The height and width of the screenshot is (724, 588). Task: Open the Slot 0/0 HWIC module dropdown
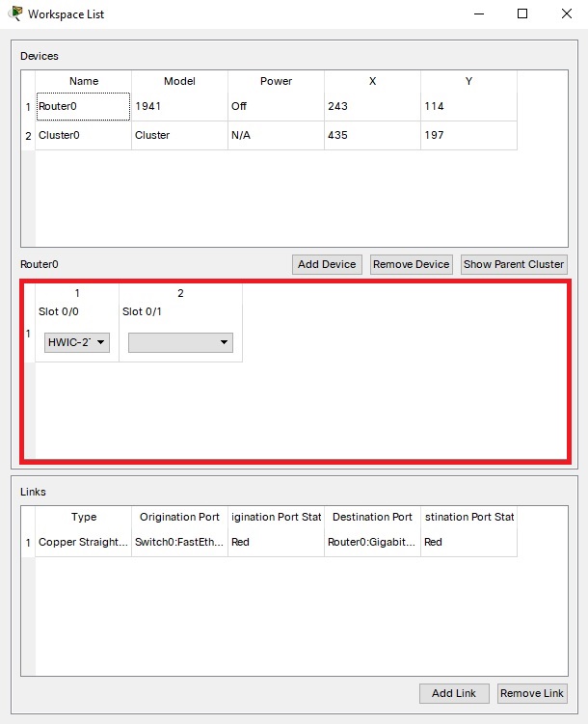click(x=77, y=342)
